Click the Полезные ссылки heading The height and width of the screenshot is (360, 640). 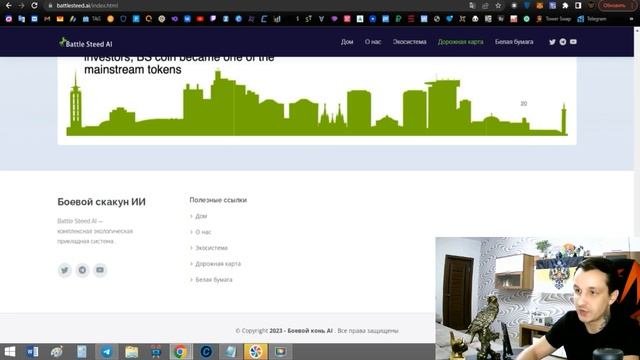218,200
